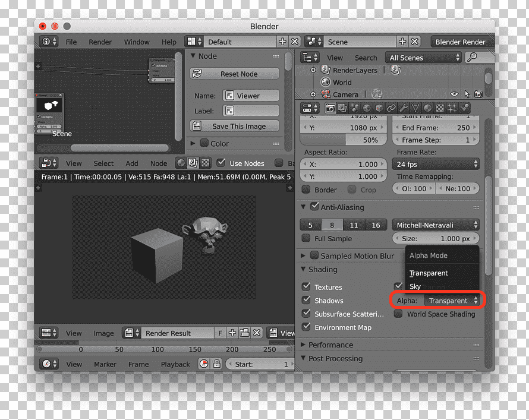This screenshot has height=420, width=529.
Task: Open the Alpha Transparent dropdown
Action: pos(452,301)
